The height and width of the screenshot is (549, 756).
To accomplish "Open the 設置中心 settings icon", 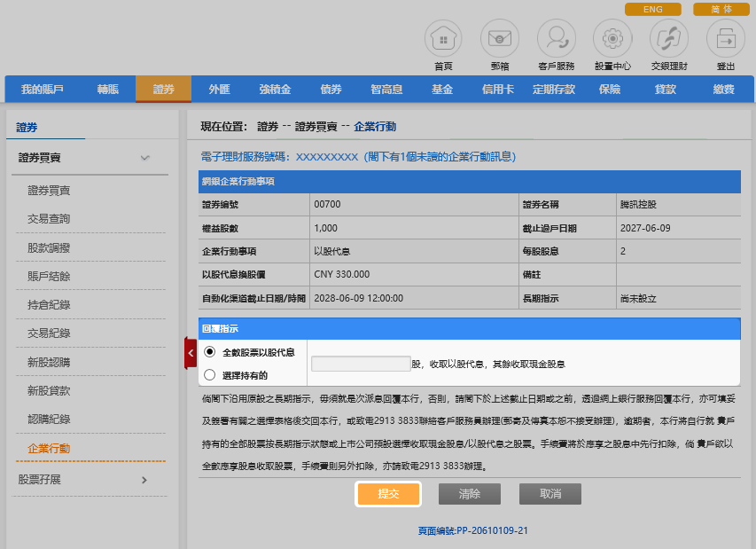I will [x=612, y=39].
